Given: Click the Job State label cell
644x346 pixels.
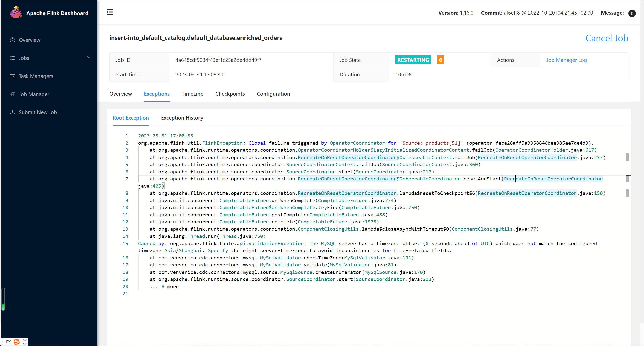Looking at the screenshot, I should click(x=361, y=60).
